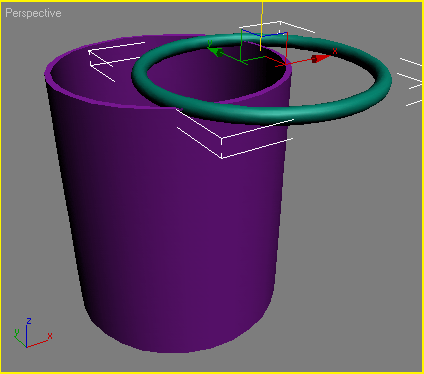Click the yellow Z-axis gizmo line

[262, 26]
